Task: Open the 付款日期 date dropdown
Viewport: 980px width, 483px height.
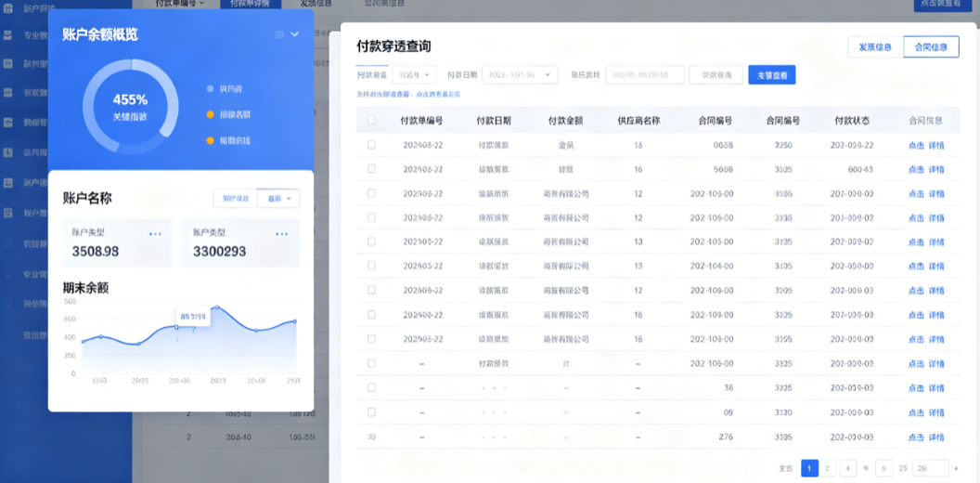Action: [x=520, y=74]
